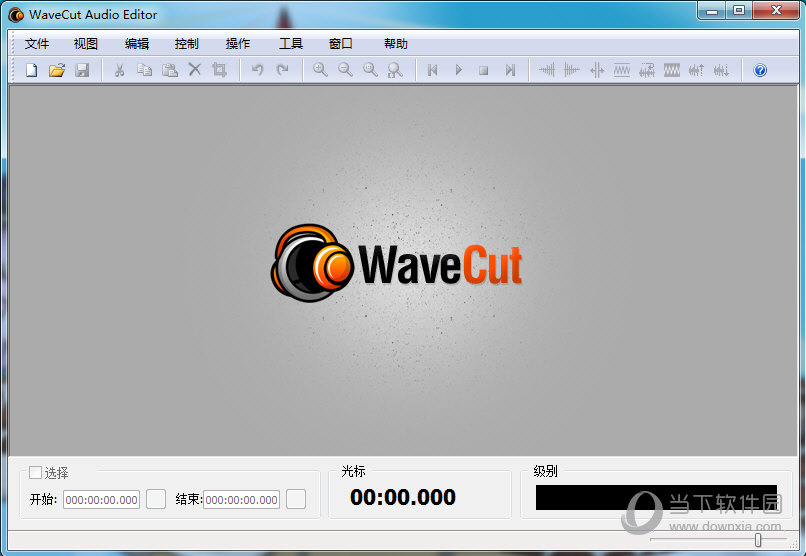
Task: Paste from clipboard icon in toolbar
Action: (x=170, y=70)
